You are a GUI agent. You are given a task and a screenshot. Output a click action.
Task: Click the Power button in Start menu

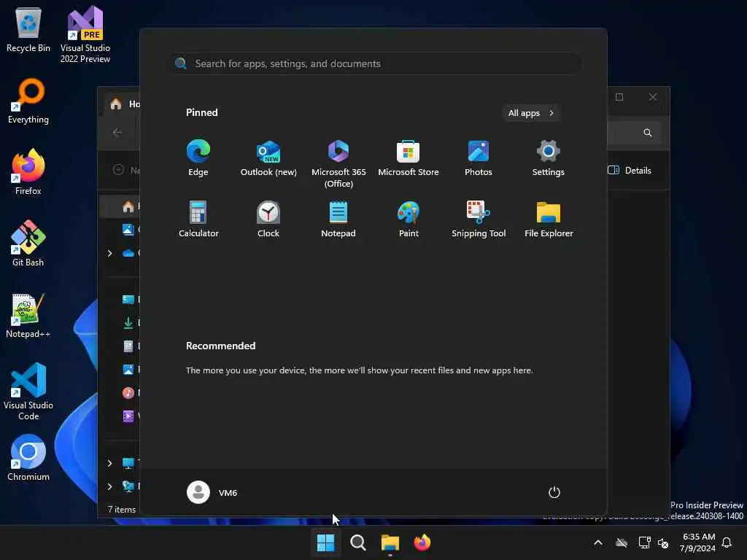click(x=554, y=492)
